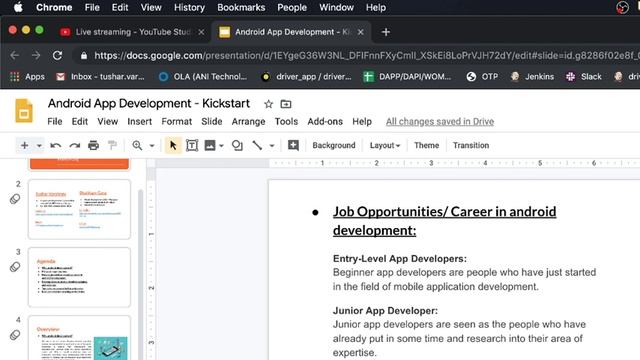
Task: Open the Slides home logo
Action: (24, 110)
